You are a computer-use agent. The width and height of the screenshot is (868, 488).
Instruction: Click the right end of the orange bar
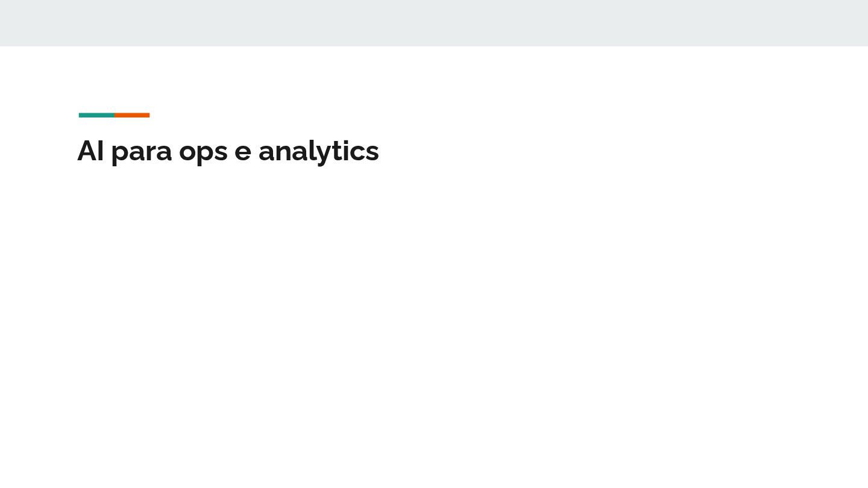pyautogui.click(x=148, y=115)
